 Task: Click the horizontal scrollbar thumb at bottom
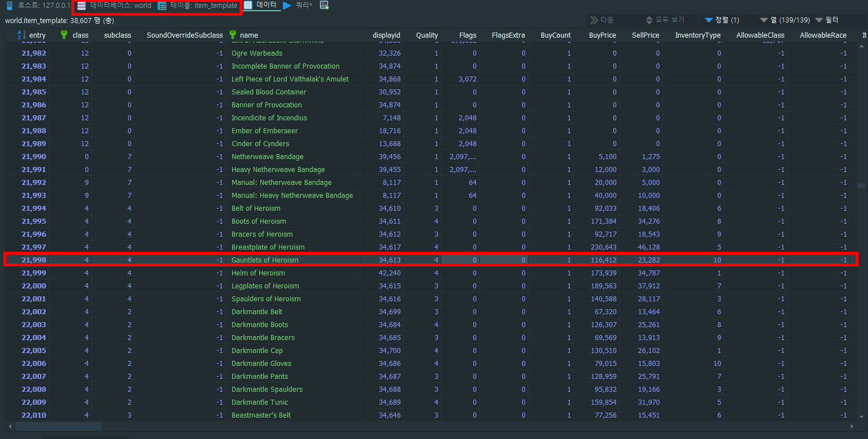58,426
